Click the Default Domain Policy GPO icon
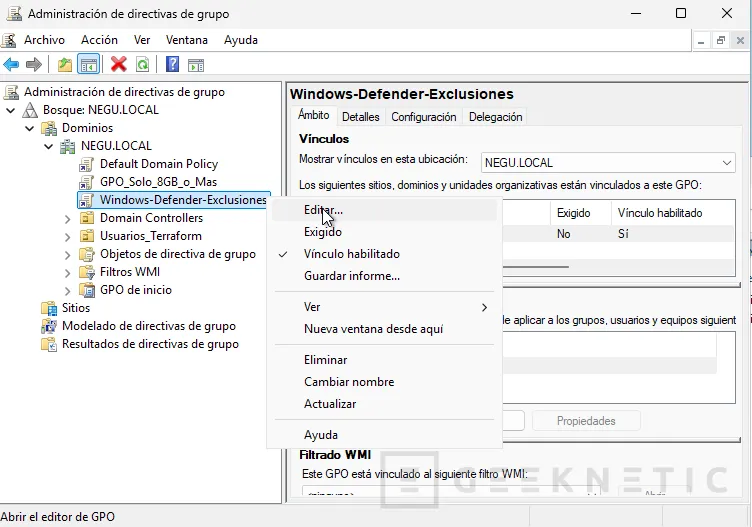The width and height of the screenshot is (752, 527). pyautogui.click(x=86, y=164)
